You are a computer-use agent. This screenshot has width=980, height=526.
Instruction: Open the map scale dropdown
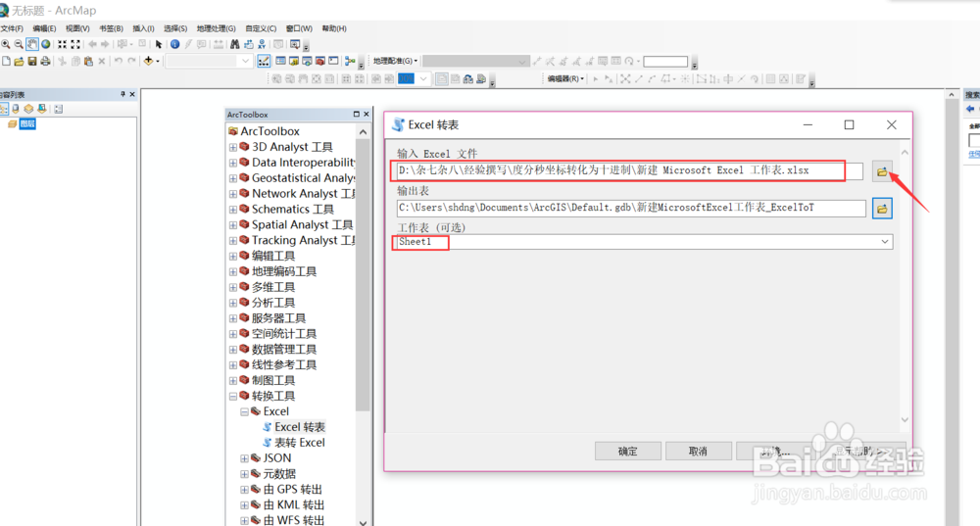[245, 62]
